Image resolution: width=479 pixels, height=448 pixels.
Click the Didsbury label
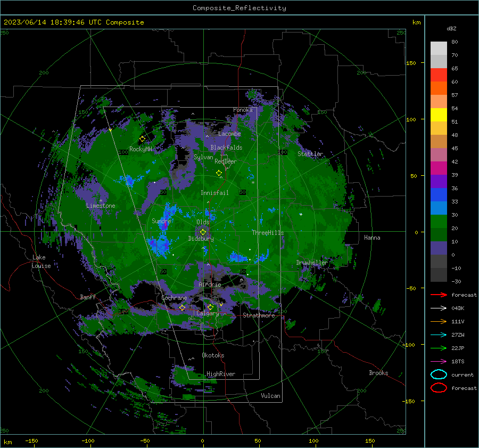[201, 239]
